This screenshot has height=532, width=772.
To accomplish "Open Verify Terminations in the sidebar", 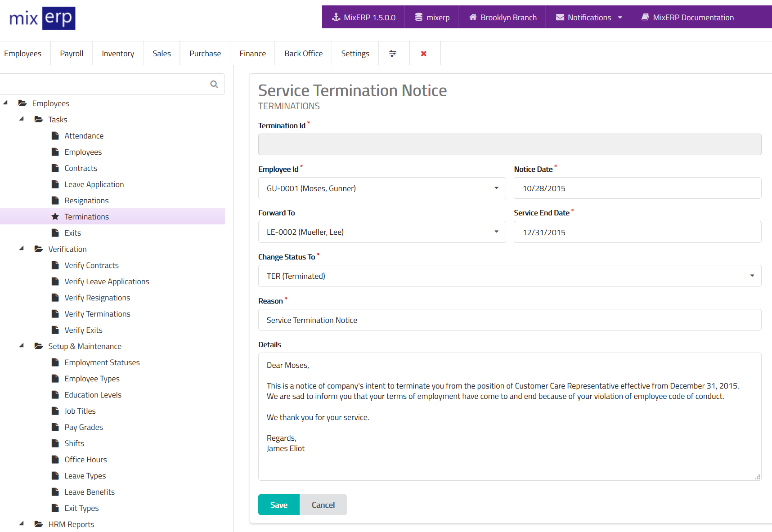I will [x=97, y=314].
